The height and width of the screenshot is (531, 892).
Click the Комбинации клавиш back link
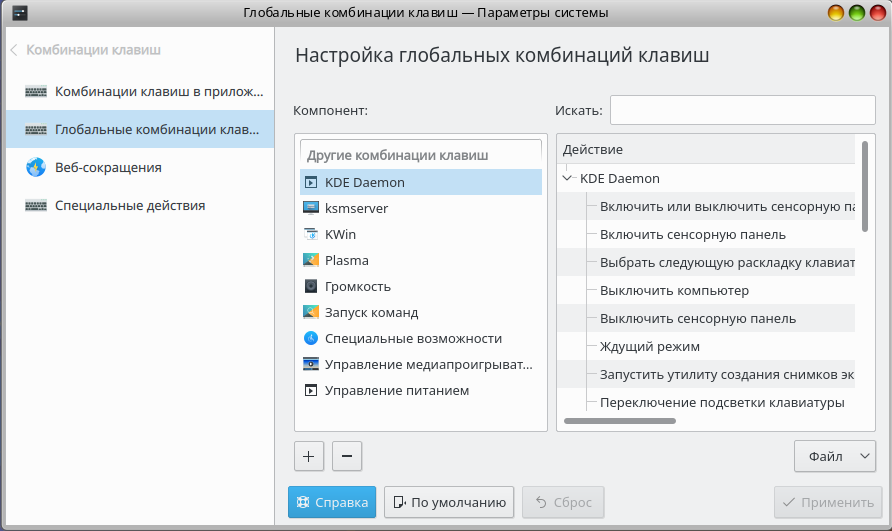tap(93, 50)
